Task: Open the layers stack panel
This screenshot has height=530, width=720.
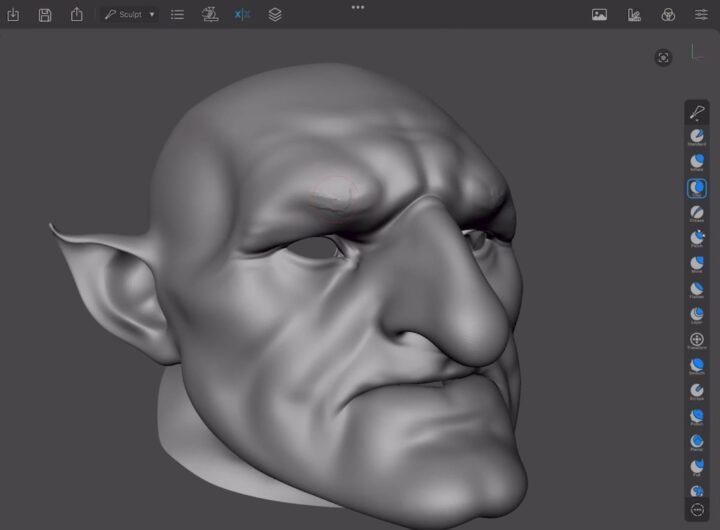Action: tap(275, 15)
